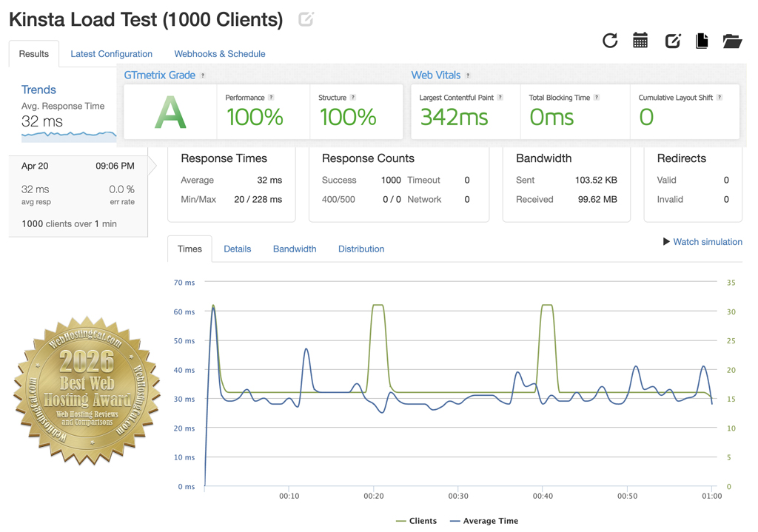The width and height of the screenshot is (758, 532).
Task: Click the Cumulative Layout Shift help icon
Action: coord(720,97)
